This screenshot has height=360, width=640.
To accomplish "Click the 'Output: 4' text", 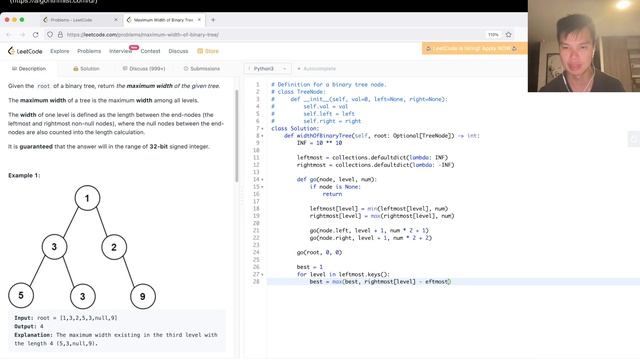I will [29, 326].
